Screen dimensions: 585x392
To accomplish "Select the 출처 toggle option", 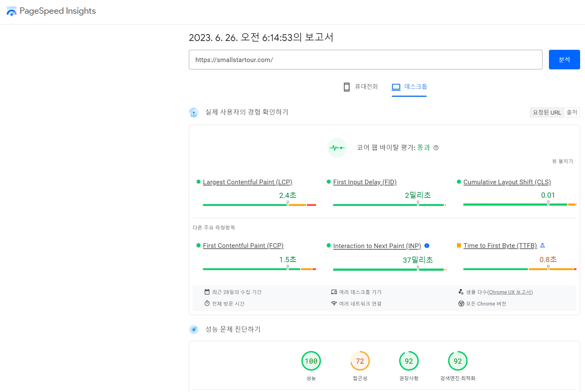I will 572,112.
